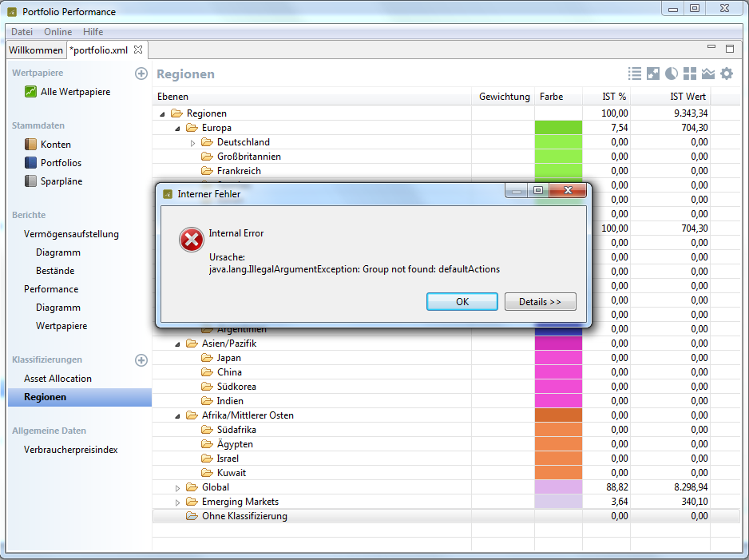Click the gray Sparpläne icon
Image resolution: width=749 pixels, height=560 pixels.
pos(30,181)
